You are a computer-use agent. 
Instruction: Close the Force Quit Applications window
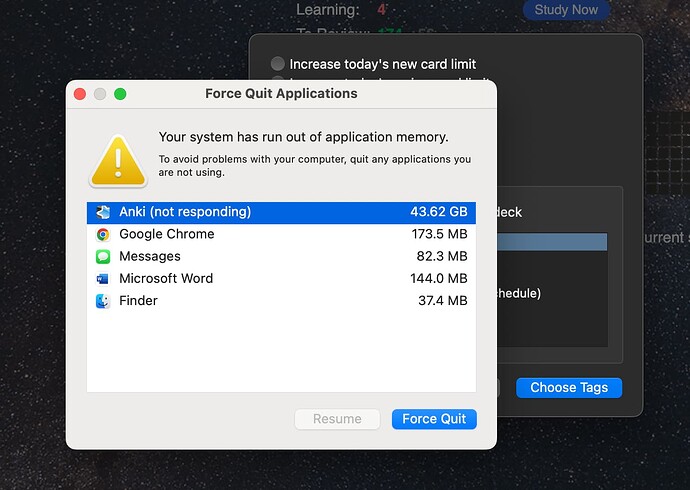(x=80, y=94)
